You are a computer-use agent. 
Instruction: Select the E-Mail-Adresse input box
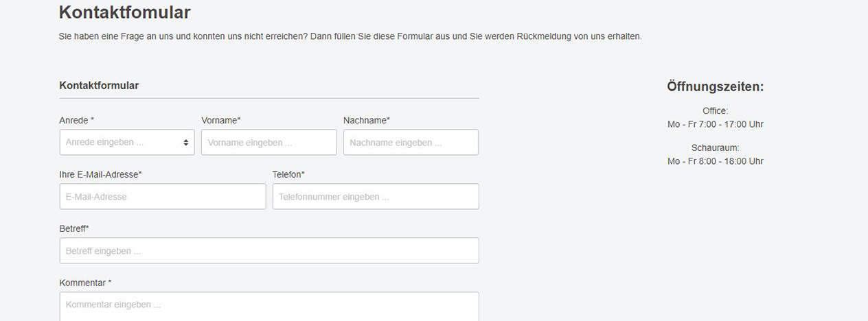tap(162, 197)
